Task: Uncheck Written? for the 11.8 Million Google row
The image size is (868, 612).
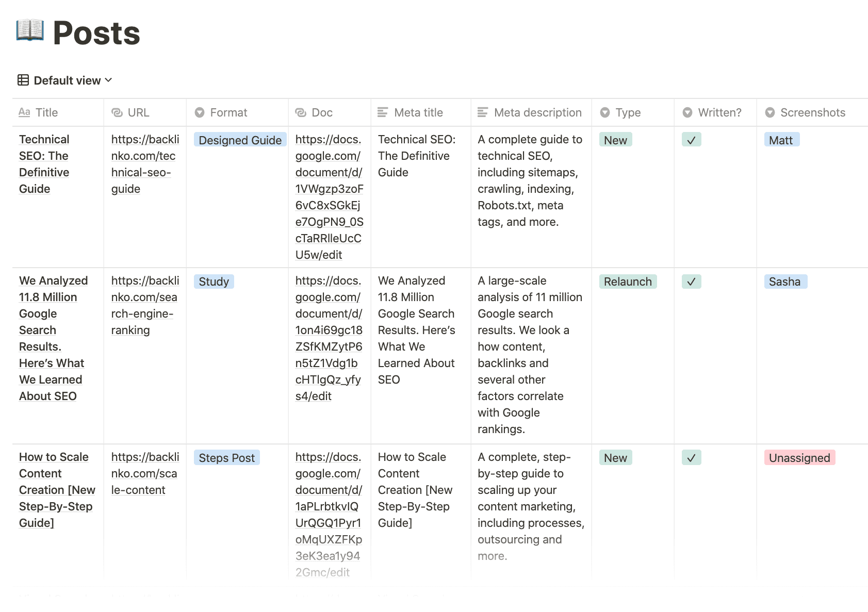Action: click(x=692, y=282)
